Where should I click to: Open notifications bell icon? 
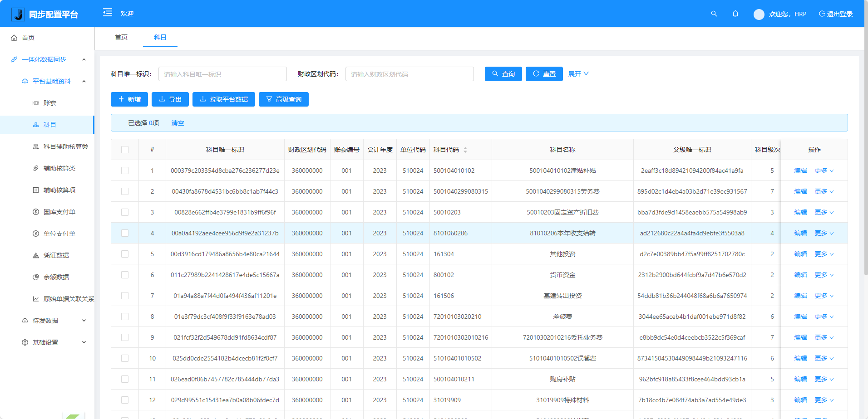[735, 14]
